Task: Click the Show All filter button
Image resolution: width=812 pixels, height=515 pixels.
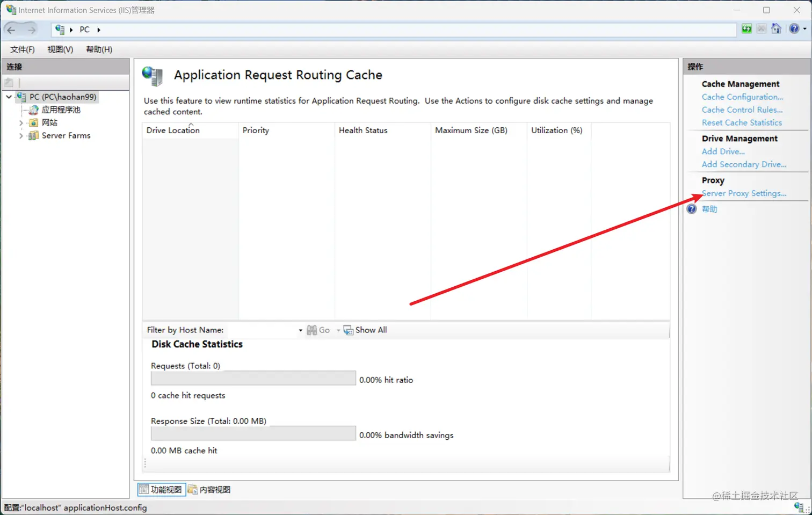Action: (365, 330)
